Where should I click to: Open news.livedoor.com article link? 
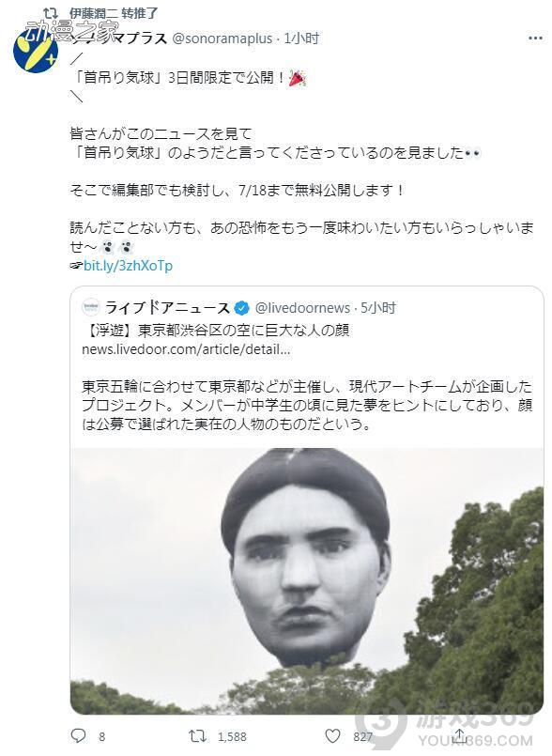tap(186, 349)
